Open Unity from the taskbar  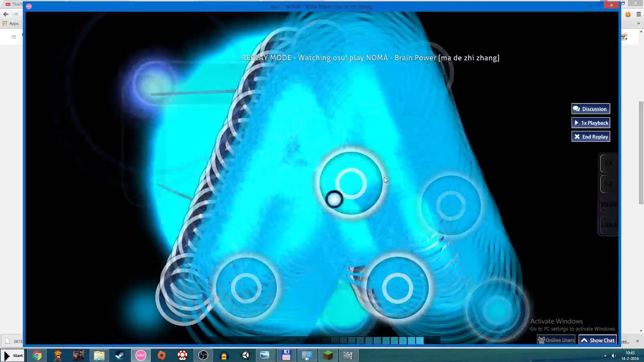click(245, 355)
